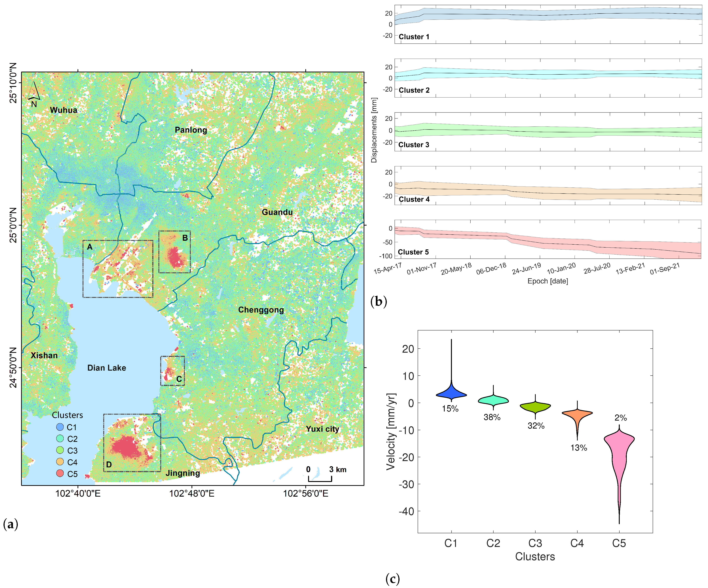Click the 38% label under C2 violin

point(492,417)
